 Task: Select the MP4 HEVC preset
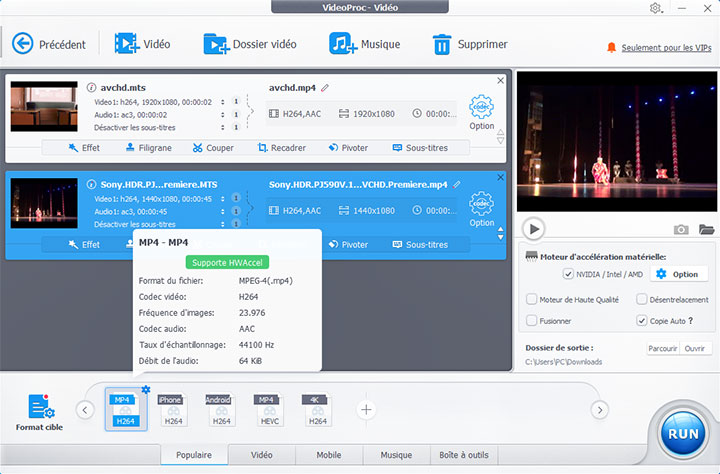(270, 410)
